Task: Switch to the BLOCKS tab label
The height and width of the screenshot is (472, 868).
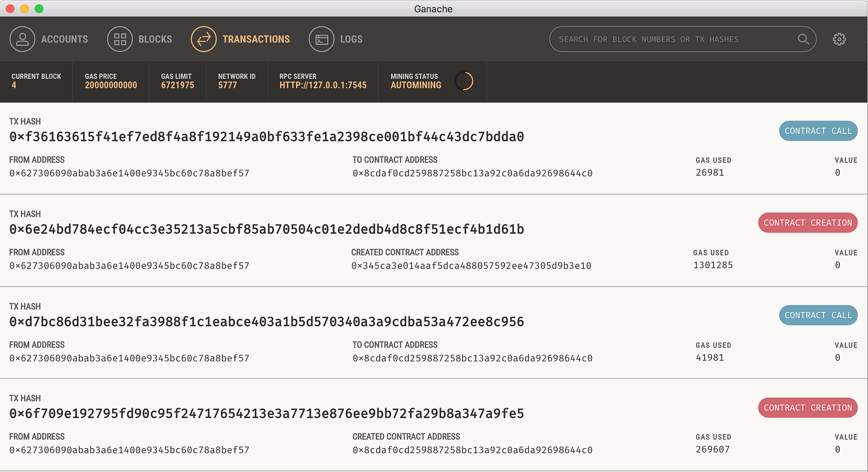Action: [x=155, y=39]
